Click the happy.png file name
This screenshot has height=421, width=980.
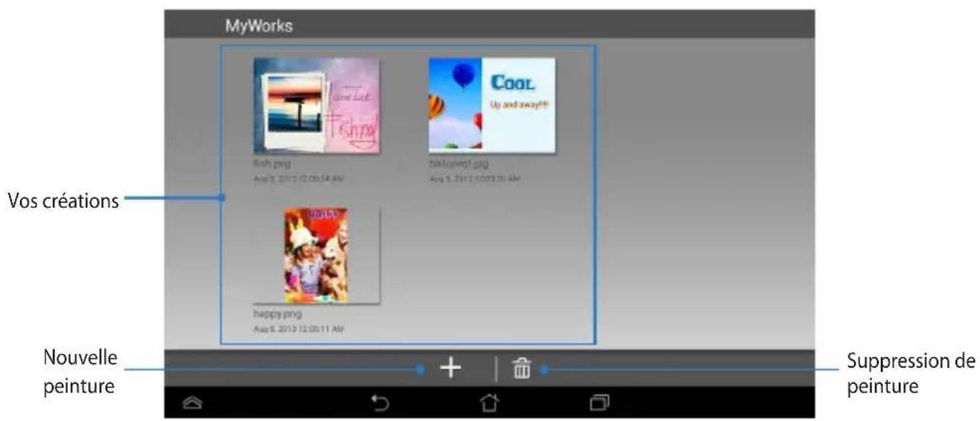(x=278, y=314)
